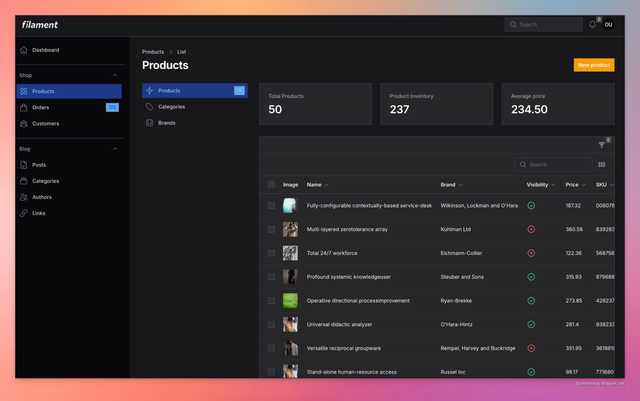Select checkbox for Versatile reciprocal groupware
This screenshot has width=640, height=401.
271,348
